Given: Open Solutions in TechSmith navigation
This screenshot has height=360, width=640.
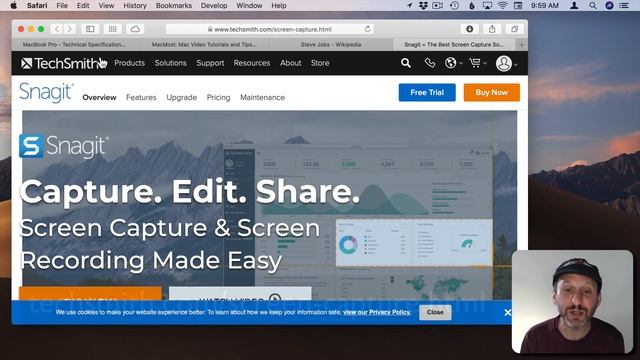Looking at the screenshot, I should click(x=170, y=63).
